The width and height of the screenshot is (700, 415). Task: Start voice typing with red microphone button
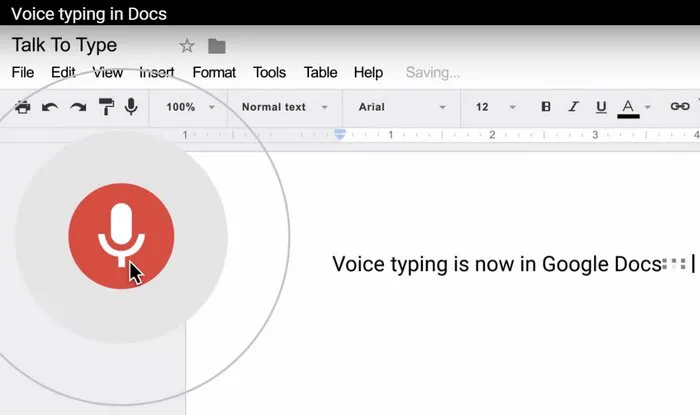pyautogui.click(x=121, y=236)
